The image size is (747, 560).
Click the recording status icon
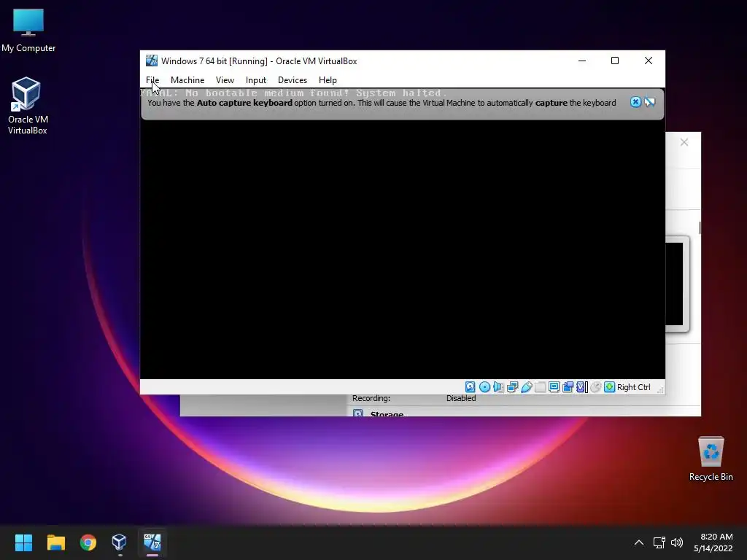[568, 387]
